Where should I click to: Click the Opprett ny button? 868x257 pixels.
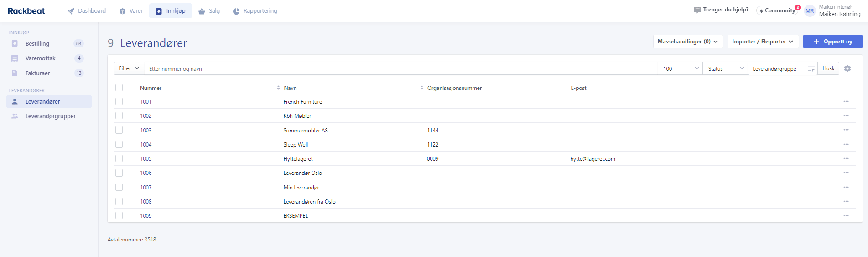[832, 42]
